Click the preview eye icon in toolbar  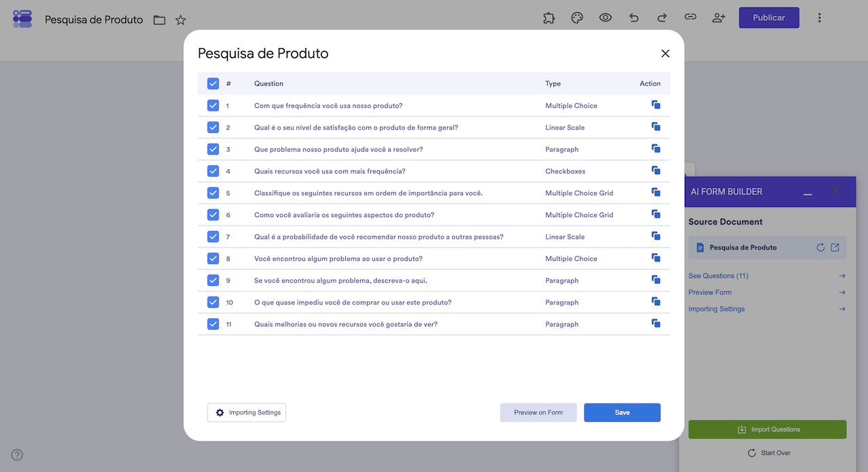[x=606, y=18]
